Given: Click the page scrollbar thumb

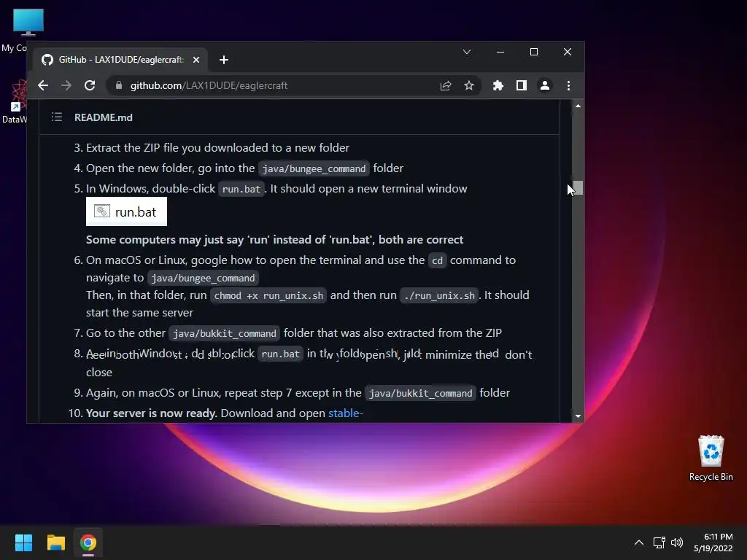Looking at the screenshot, I should click(578, 187).
